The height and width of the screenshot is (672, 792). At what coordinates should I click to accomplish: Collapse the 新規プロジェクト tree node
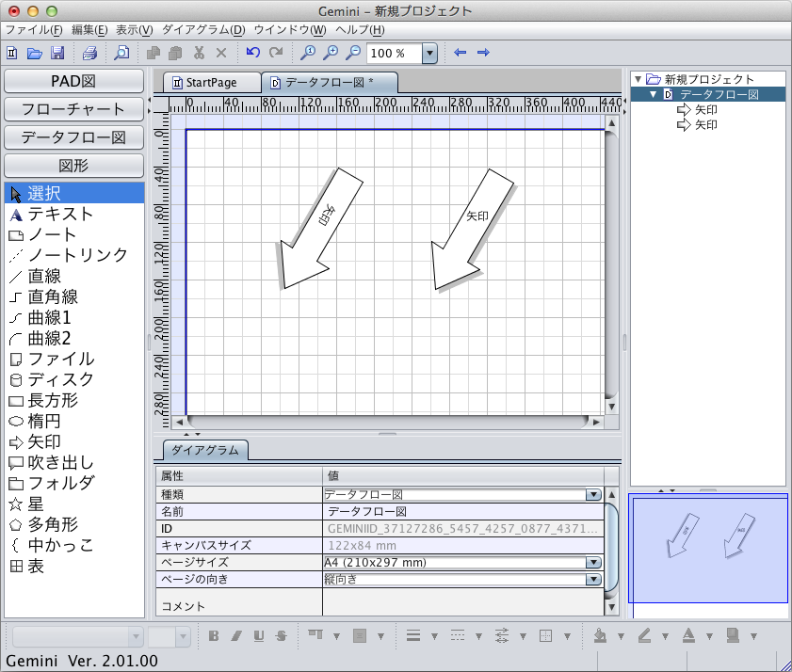coord(638,79)
